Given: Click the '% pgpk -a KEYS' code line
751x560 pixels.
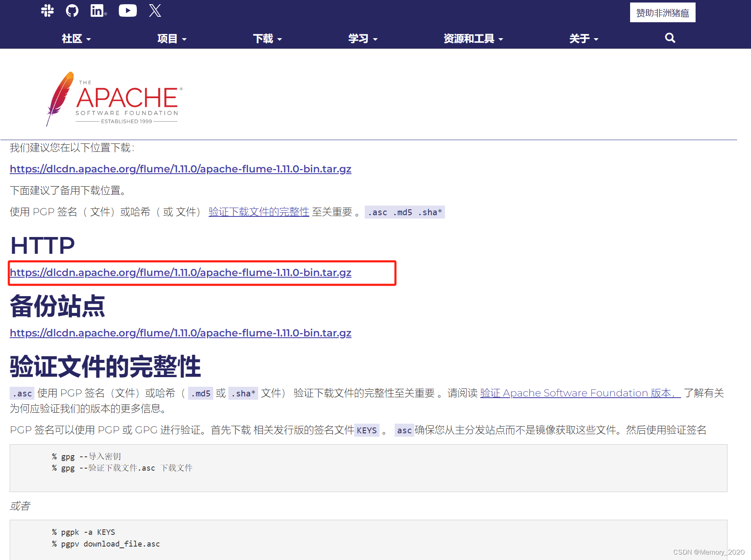Looking at the screenshot, I should pyautogui.click(x=84, y=532).
